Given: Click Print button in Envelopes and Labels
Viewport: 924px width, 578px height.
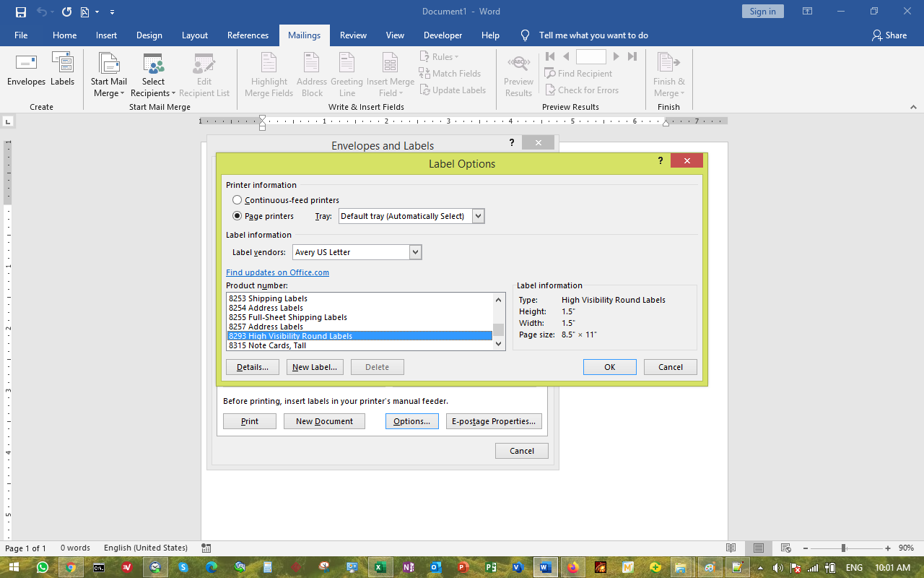Looking at the screenshot, I should (x=250, y=421).
